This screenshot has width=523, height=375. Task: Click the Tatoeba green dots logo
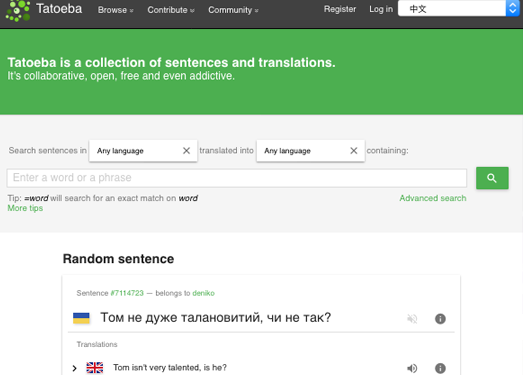point(18,11)
